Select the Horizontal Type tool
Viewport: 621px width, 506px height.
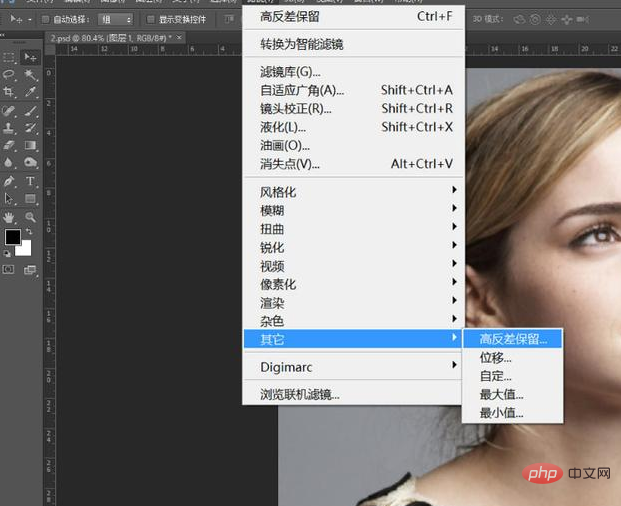click(30, 181)
